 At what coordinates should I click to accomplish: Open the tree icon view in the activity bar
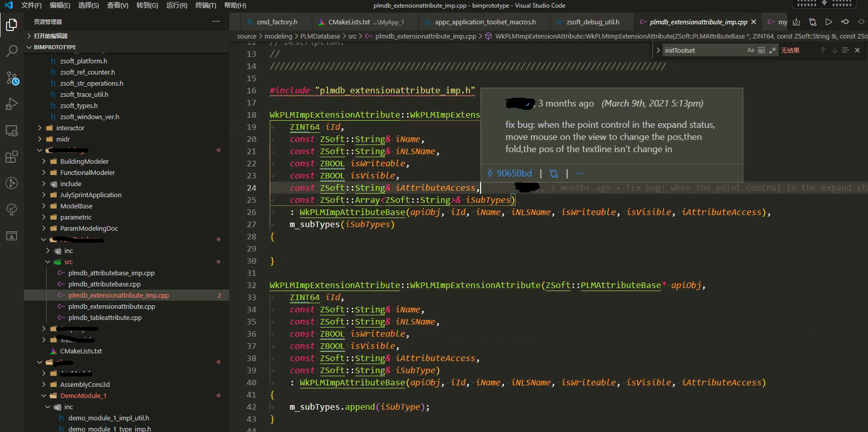(12, 209)
